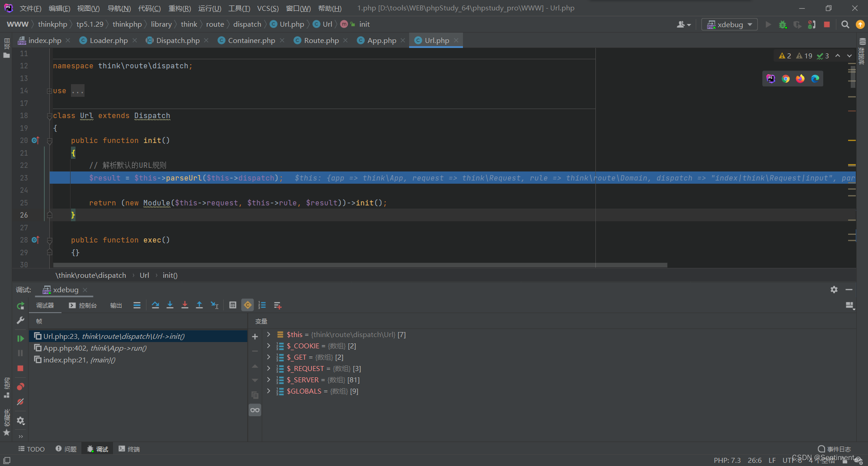
Task: Toggle the orange highlighted debugger toolbar icon
Action: pos(248,305)
